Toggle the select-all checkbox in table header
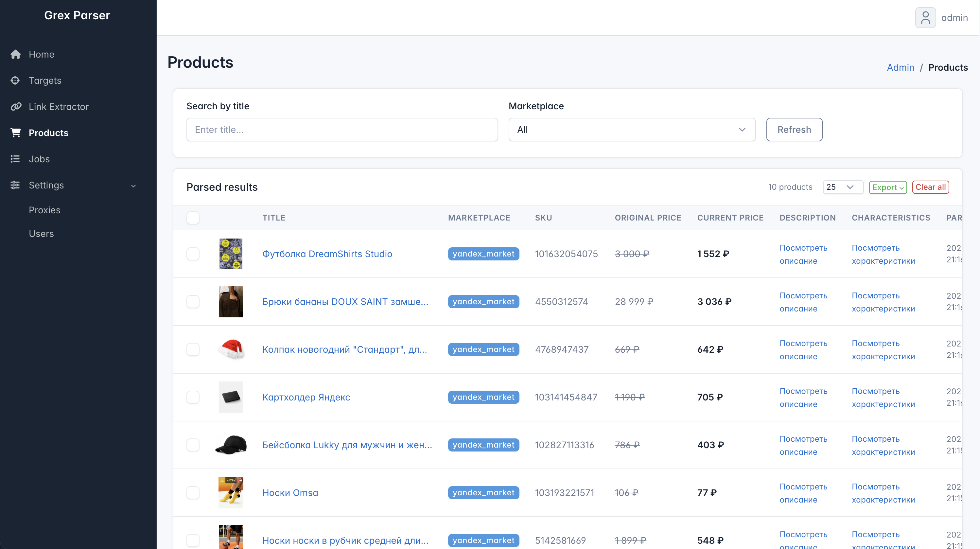980x549 pixels. tap(193, 218)
